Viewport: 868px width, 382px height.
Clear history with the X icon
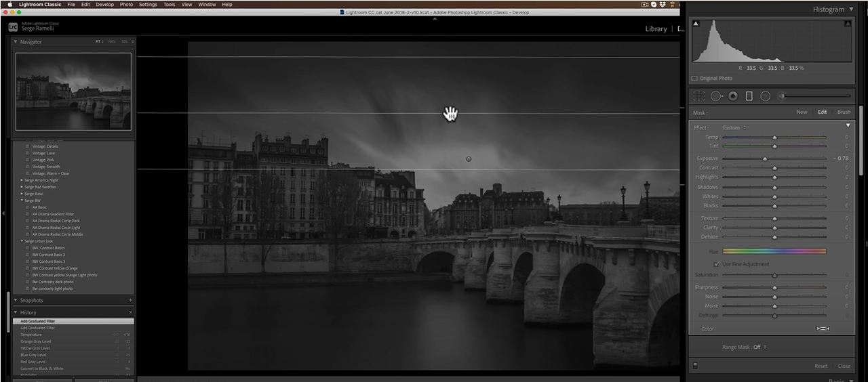coord(130,312)
